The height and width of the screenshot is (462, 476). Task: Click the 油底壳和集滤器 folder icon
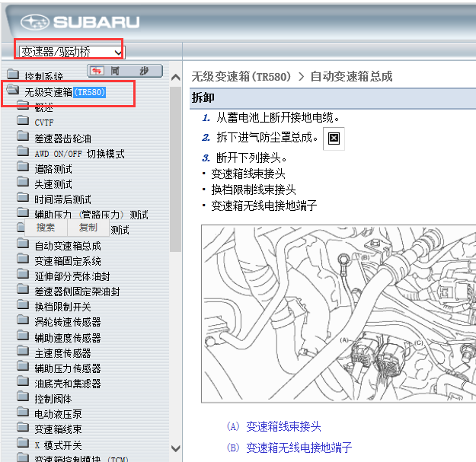pyautogui.click(x=23, y=381)
